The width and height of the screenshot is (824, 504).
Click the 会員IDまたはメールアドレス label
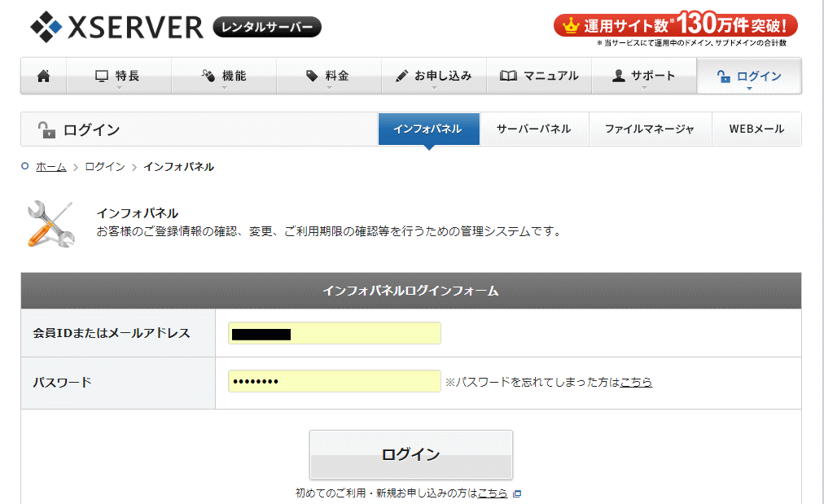tap(112, 333)
